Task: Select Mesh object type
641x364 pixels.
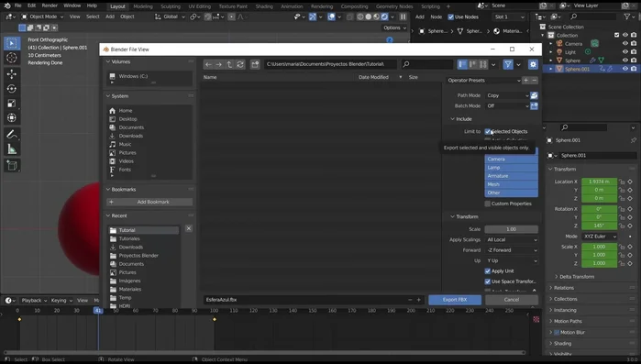Action: point(511,184)
